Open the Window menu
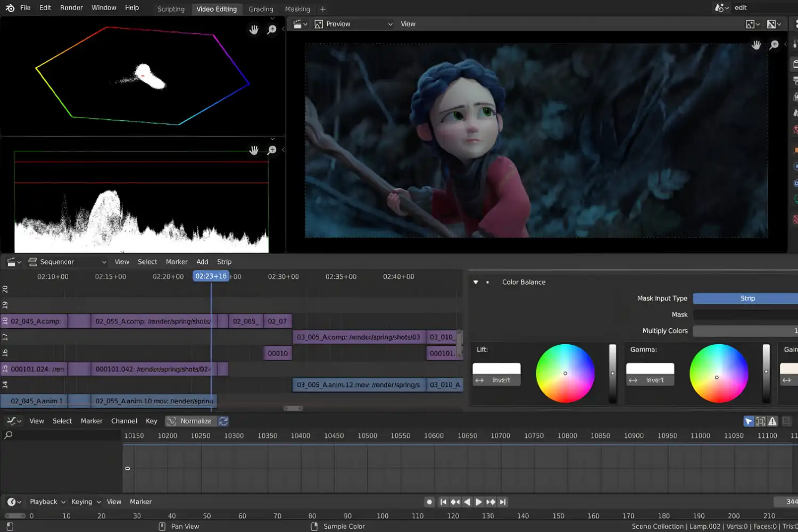Image resolution: width=798 pixels, height=532 pixels. [x=104, y=8]
